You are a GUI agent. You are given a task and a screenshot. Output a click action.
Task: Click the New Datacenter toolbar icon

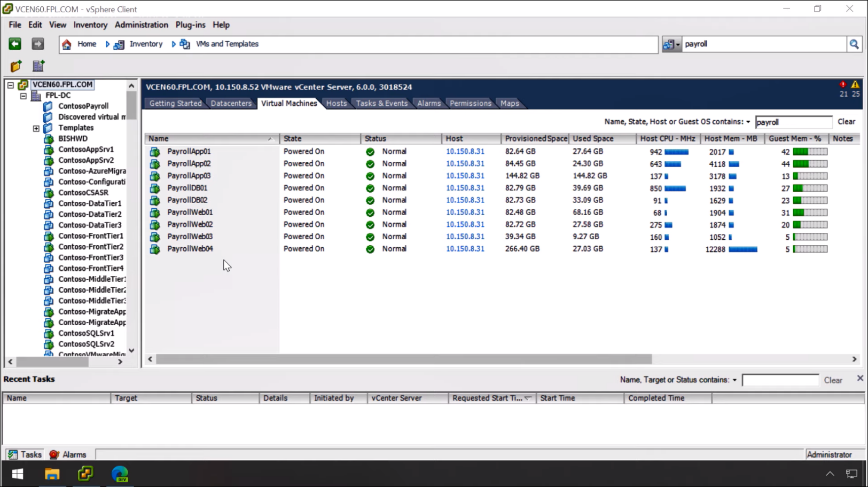pyautogui.click(x=38, y=66)
